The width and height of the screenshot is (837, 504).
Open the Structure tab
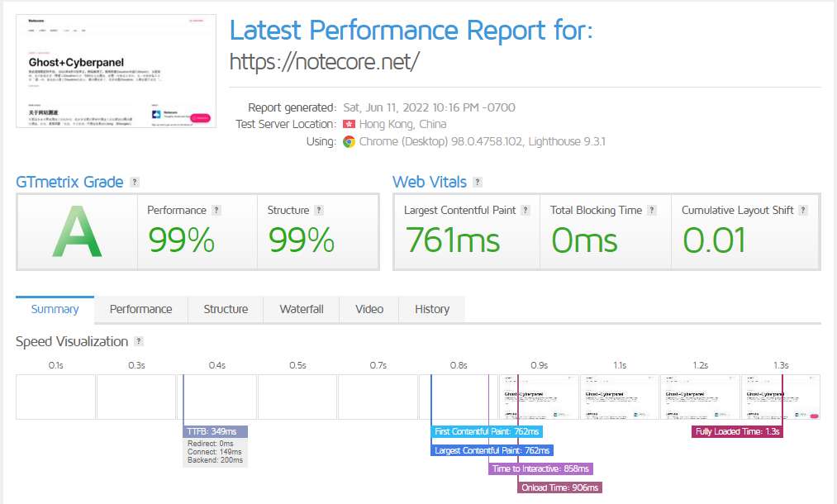226,309
